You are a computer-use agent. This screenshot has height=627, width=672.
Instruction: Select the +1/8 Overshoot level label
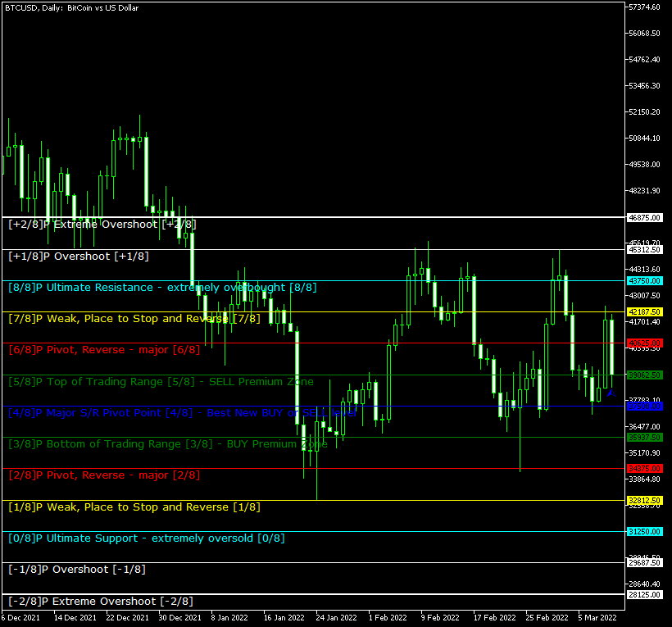(x=79, y=256)
